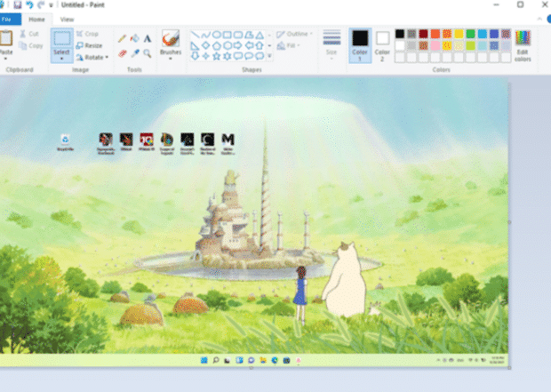Pick the black color swatch

(x=400, y=34)
